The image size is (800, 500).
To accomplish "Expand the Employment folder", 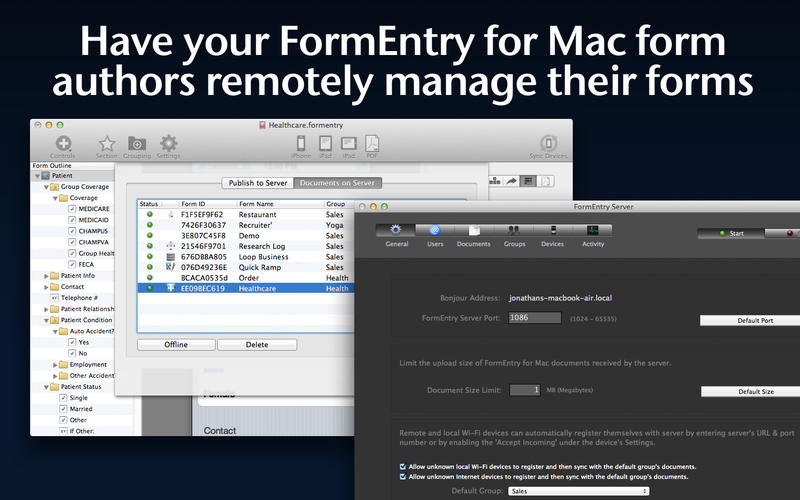I will [x=55, y=365].
